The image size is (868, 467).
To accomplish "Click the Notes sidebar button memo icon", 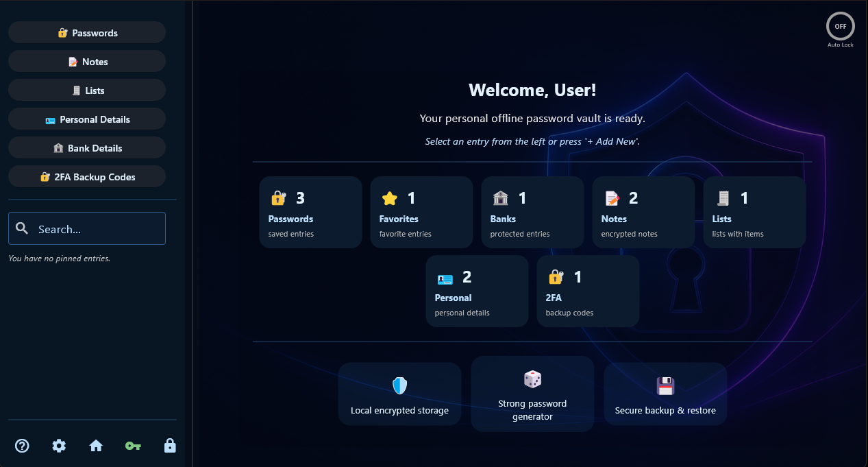I will point(73,61).
